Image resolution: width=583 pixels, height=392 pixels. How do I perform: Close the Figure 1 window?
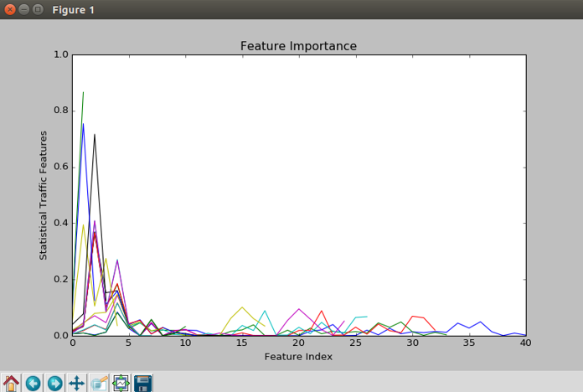tap(9, 9)
